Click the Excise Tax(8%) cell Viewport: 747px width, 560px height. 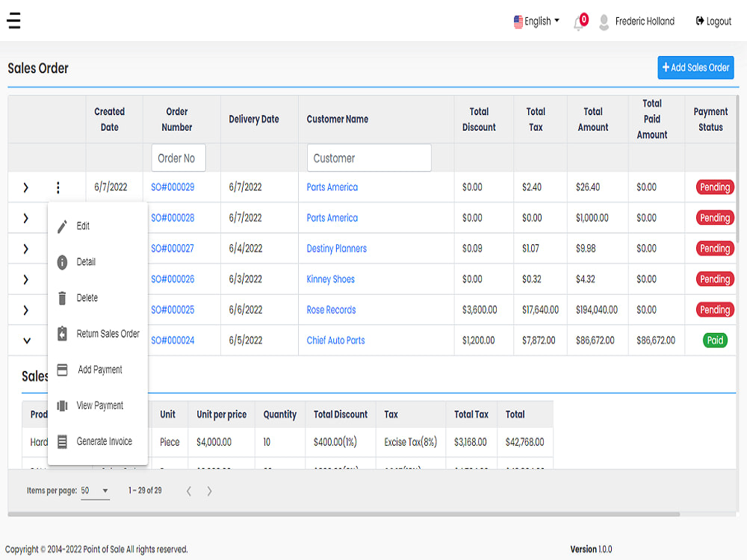tap(411, 442)
